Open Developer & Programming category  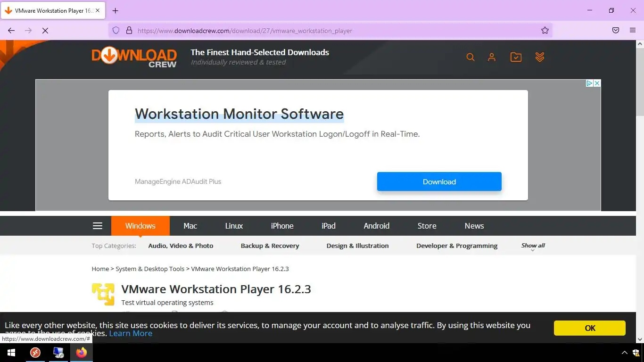point(457,246)
